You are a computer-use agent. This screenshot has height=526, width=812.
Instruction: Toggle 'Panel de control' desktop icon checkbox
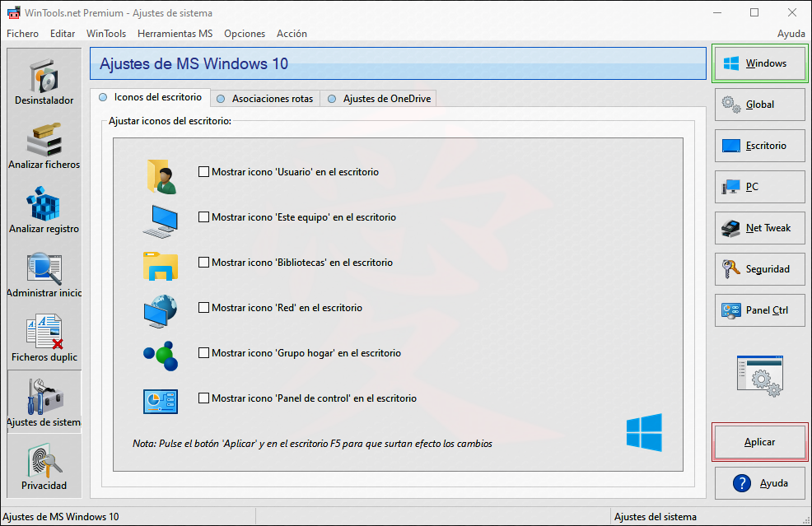click(x=204, y=398)
